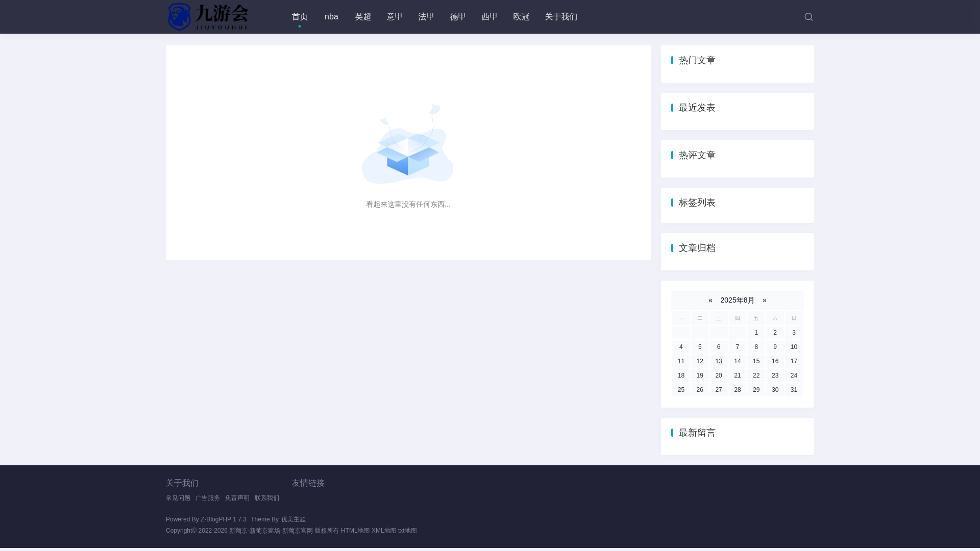
Task: Open the txt地图 sitemap link
Action: [x=407, y=531]
